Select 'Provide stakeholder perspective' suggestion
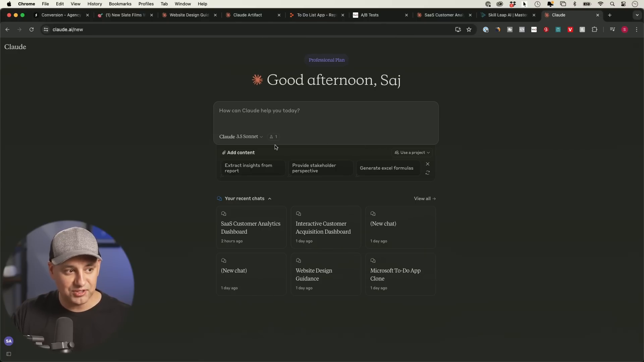Image resolution: width=644 pixels, height=362 pixels. 320,168
